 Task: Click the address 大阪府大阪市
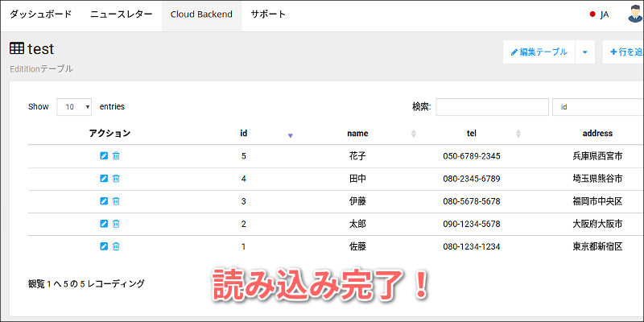tap(597, 224)
